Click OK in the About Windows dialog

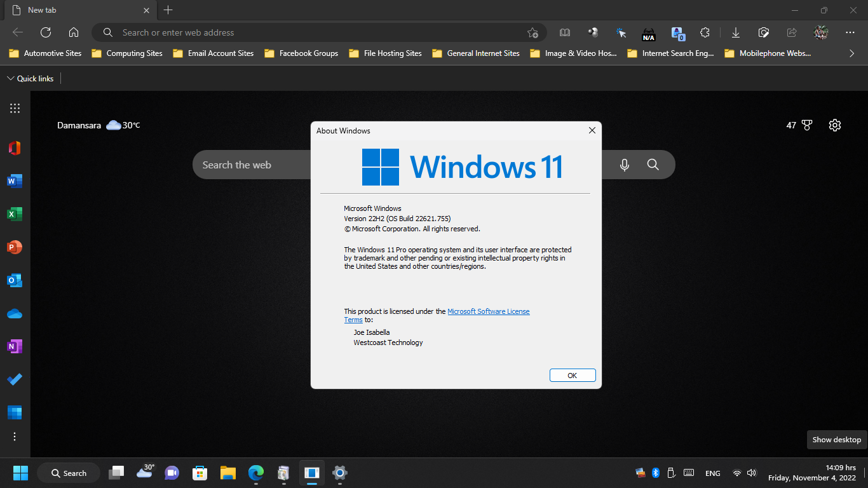click(573, 376)
